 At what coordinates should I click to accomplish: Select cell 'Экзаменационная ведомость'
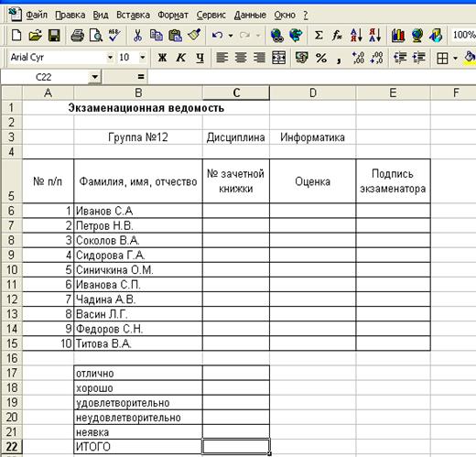click(x=146, y=108)
